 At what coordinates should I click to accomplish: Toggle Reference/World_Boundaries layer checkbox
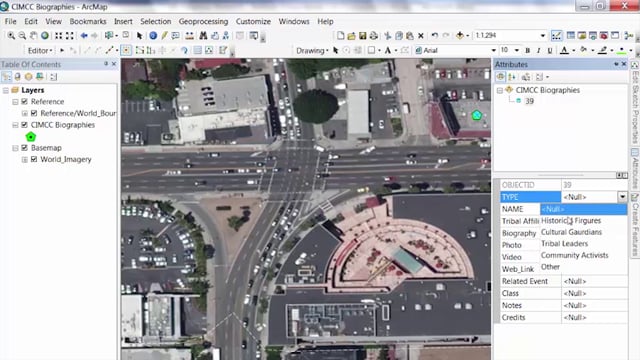click(x=34, y=113)
